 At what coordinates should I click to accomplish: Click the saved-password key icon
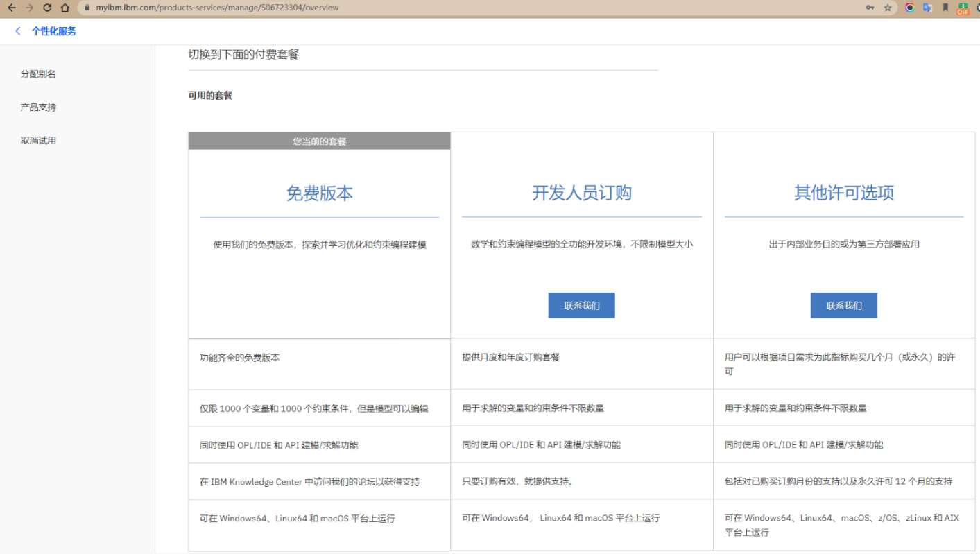point(870,8)
